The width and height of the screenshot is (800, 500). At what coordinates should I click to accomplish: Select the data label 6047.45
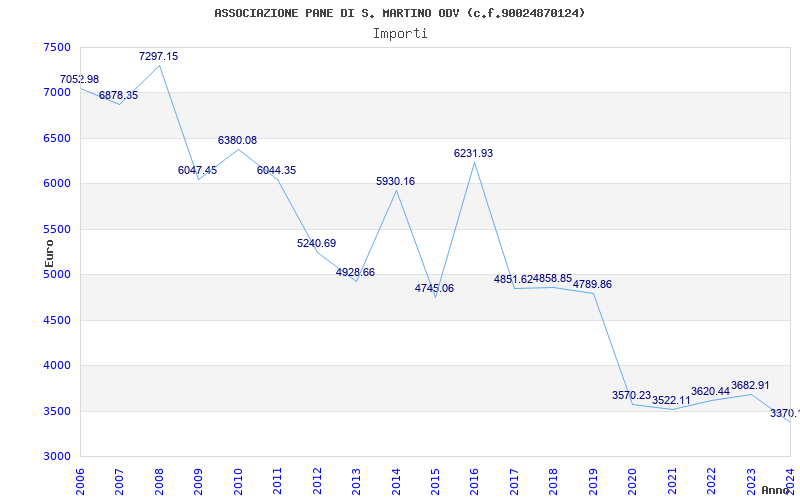tap(197, 170)
